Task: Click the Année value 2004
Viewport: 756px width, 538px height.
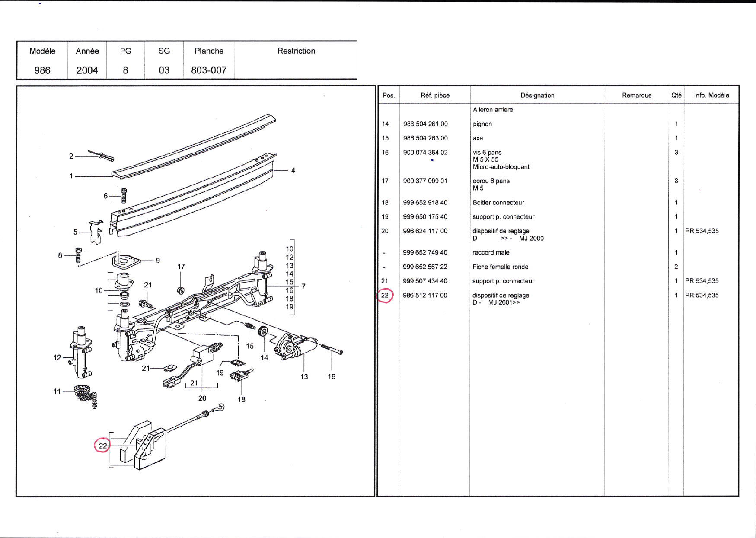Action: (x=87, y=70)
